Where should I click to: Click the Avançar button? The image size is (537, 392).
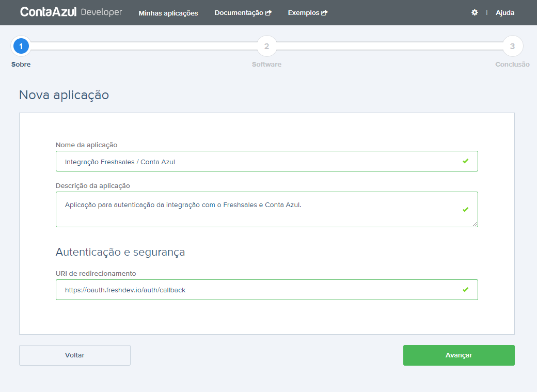[459, 355]
